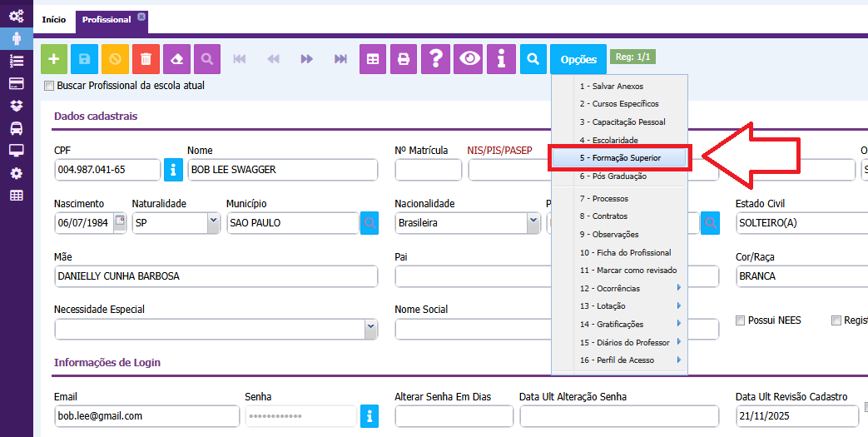Click the eraser clear form icon

pos(176,59)
